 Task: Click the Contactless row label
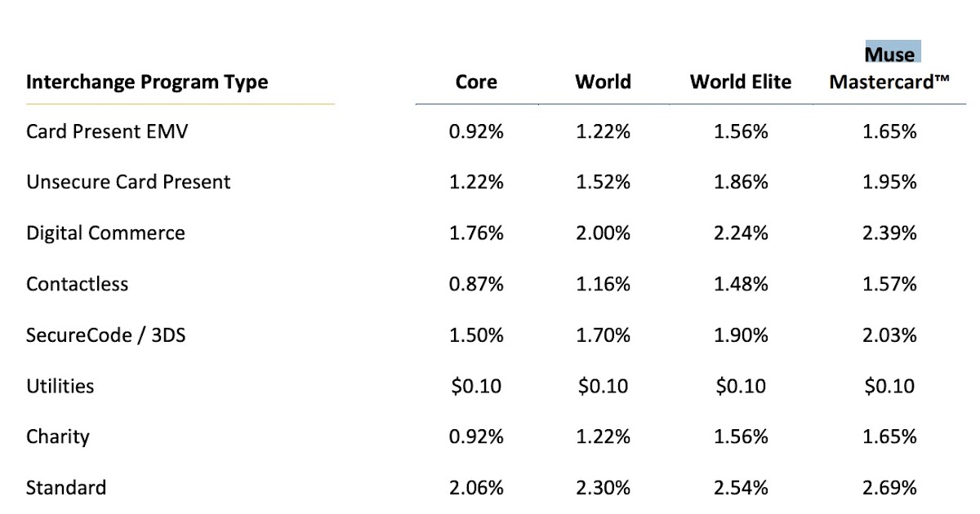click(78, 284)
